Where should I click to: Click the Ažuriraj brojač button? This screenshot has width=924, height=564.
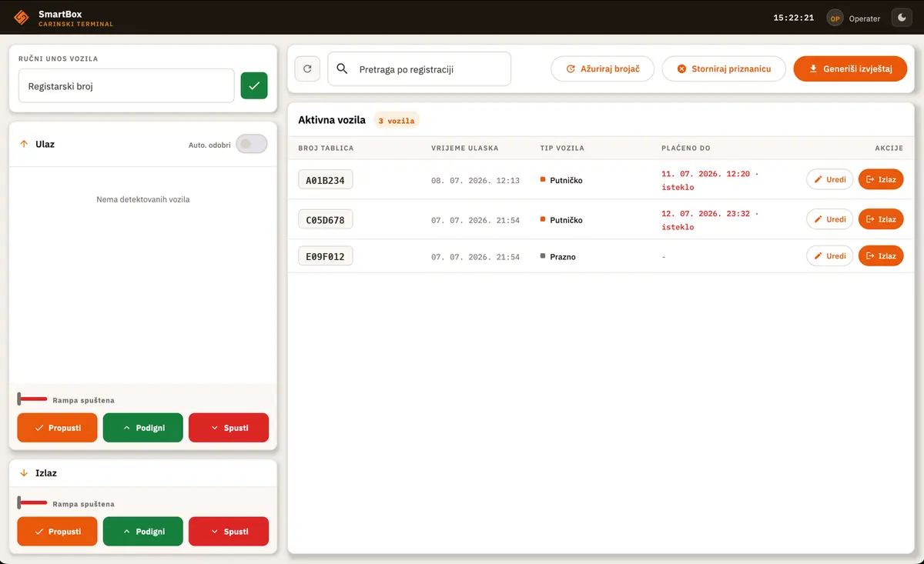(602, 68)
